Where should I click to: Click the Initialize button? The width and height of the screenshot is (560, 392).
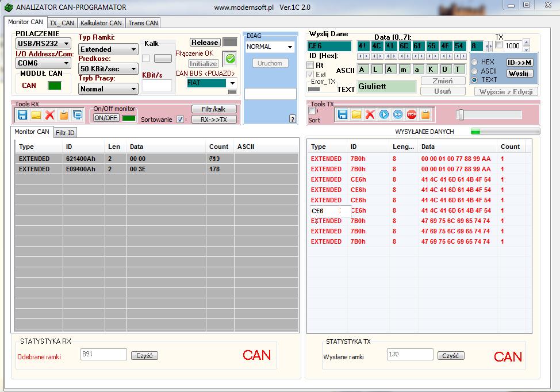203,64
